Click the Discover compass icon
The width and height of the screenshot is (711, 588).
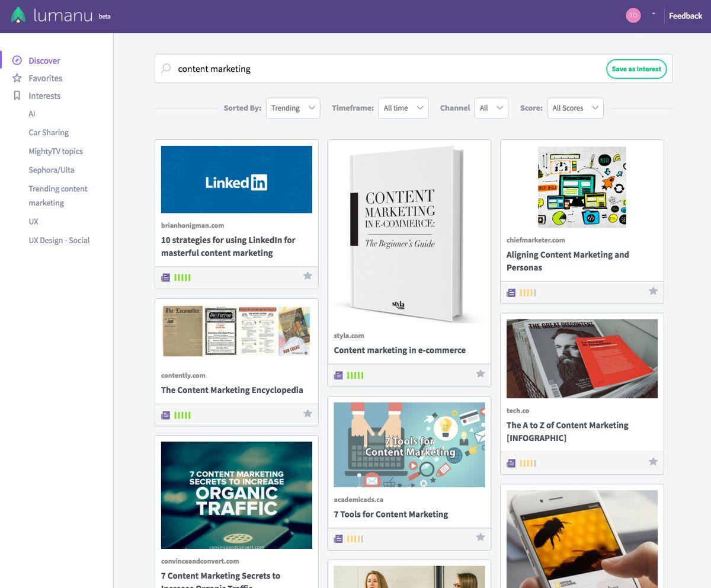17,60
